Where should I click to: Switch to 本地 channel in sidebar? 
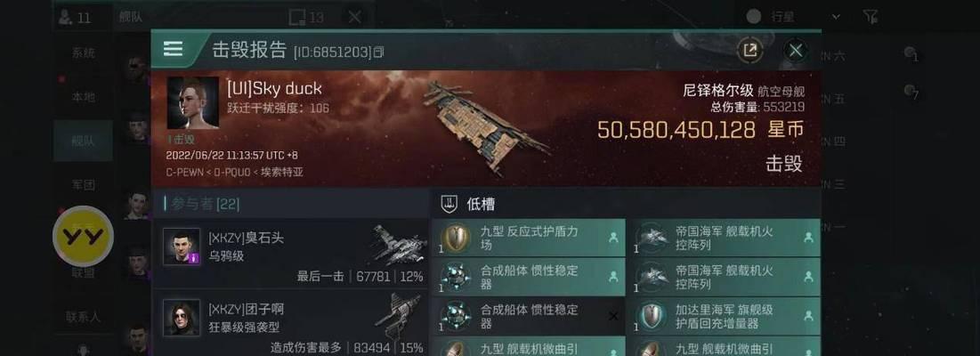(x=83, y=97)
